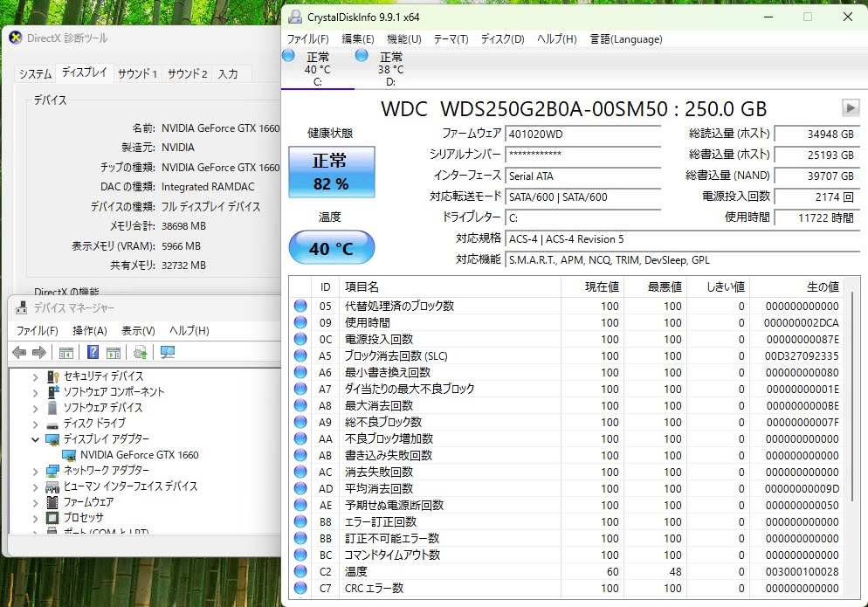Select the D: drive at 38 °C
The image size is (868, 607).
pyautogui.click(x=391, y=69)
